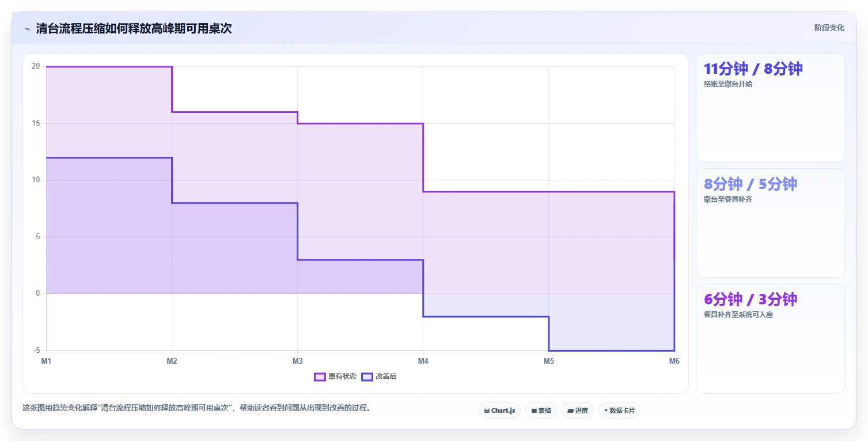Click the 改善后 legend label
The height and width of the screenshot is (441, 868).
[x=386, y=377]
